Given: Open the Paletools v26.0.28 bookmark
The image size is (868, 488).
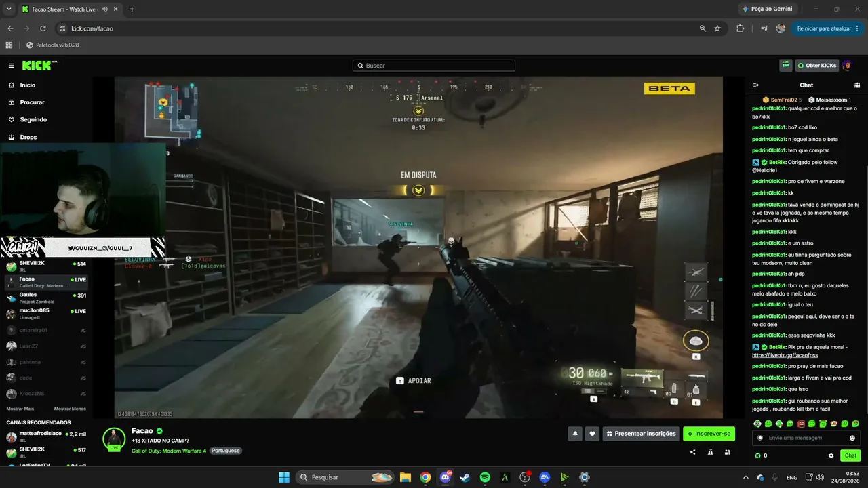Looking at the screenshot, I should pyautogui.click(x=52, y=45).
